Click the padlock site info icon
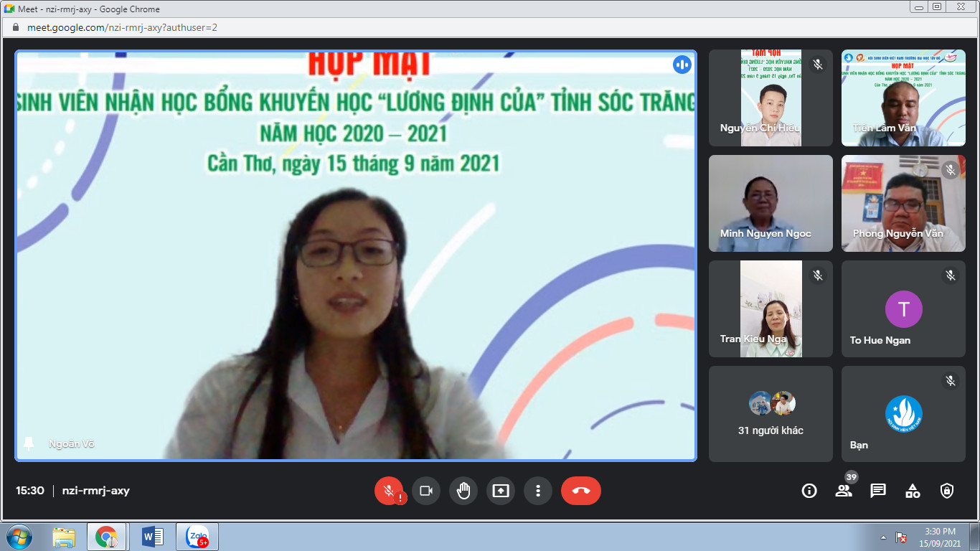 (x=17, y=28)
